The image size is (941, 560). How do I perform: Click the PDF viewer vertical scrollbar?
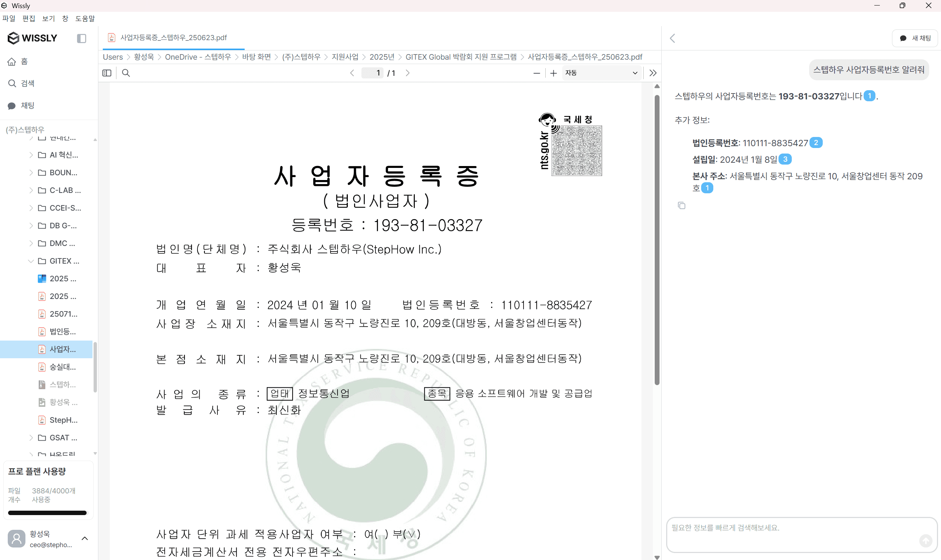pyautogui.click(x=657, y=239)
